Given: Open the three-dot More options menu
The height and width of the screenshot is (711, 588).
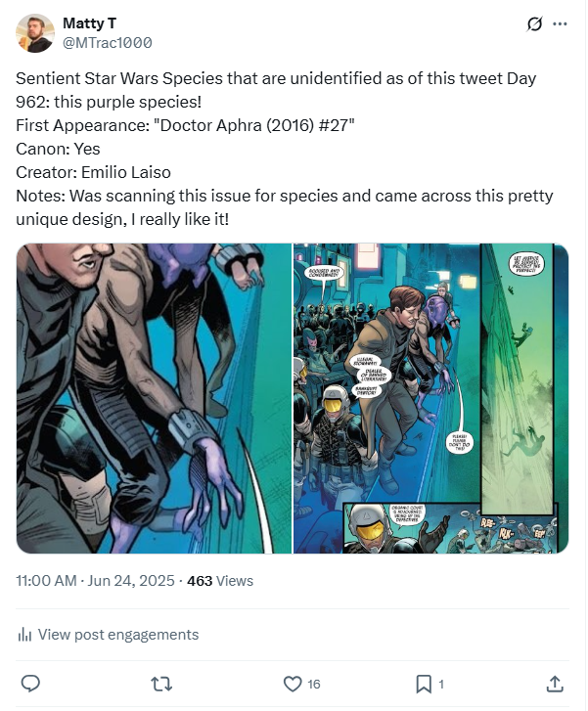Looking at the screenshot, I should [560, 24].
